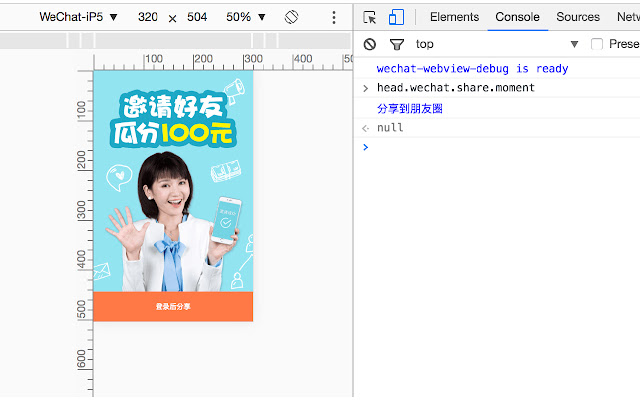Expand the head.wechat.share.moment entry arrow
640x400 pixels.
pos(366,88)
